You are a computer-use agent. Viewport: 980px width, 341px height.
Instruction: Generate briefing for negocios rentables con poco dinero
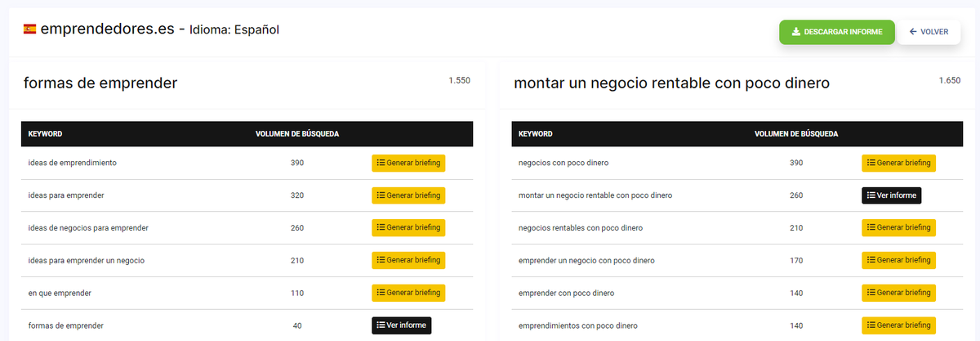[x=898, y=227]
